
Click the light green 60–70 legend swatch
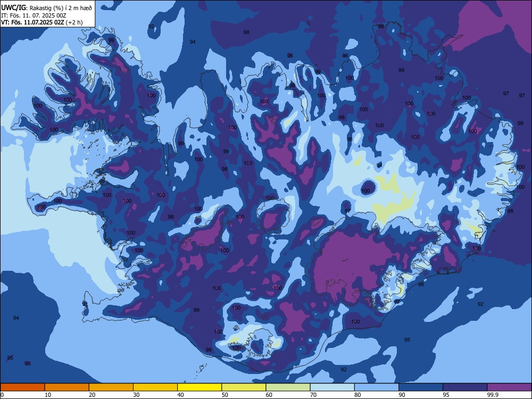(x=288, y=387)
